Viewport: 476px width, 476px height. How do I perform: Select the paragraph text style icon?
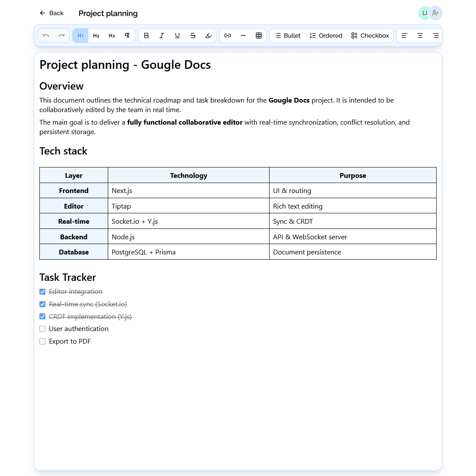[127, 35]
